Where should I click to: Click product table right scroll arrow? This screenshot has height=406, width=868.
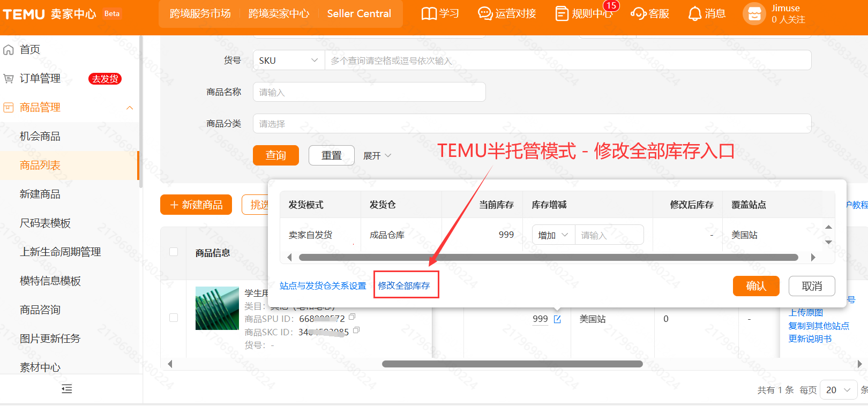(x=859, y=364)
